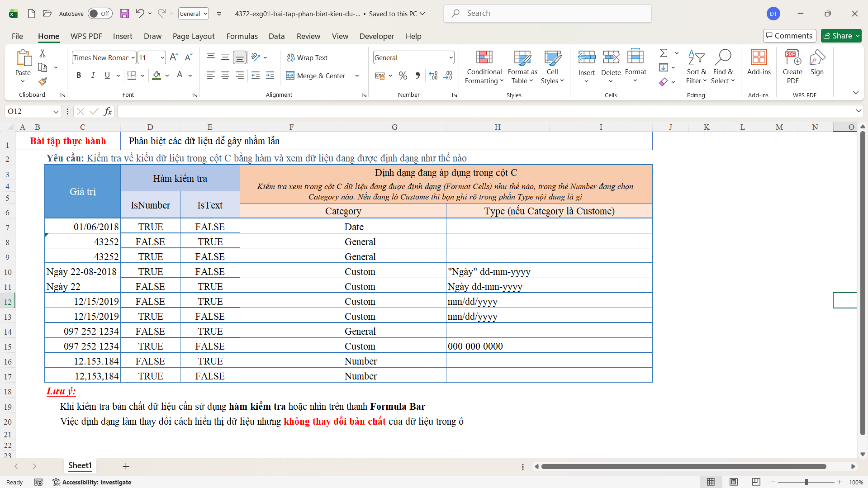Click the Share button
Viewport: 868px width, 488px height.
[841, 36]
